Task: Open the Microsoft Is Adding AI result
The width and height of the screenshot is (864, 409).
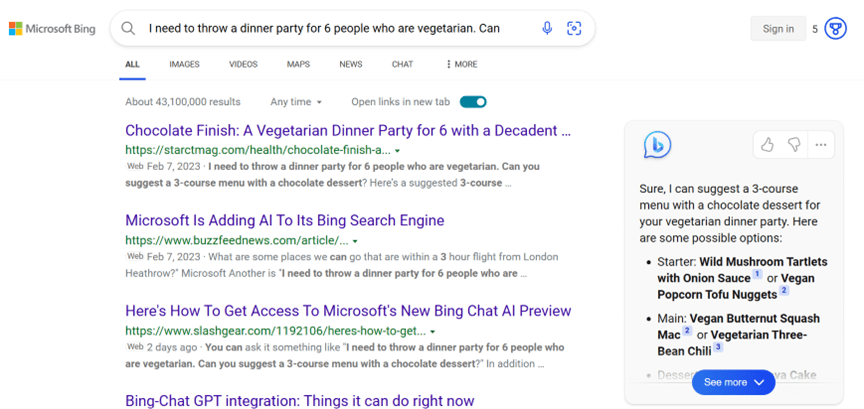Action: coord(284,220)
